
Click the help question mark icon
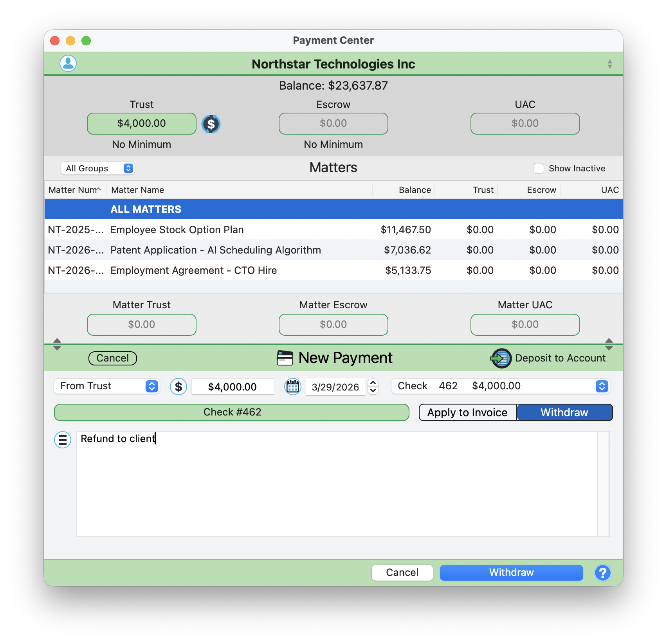click(x=602, y=573)
